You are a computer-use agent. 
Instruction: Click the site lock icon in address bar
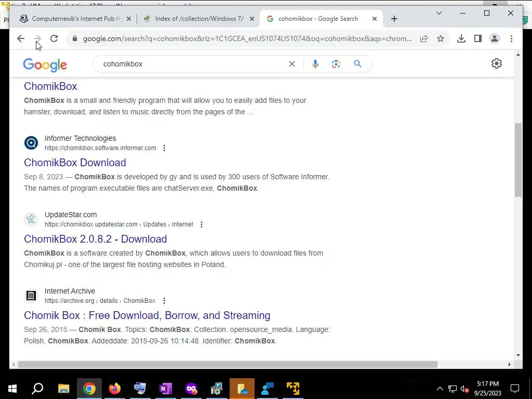[75, 38]
